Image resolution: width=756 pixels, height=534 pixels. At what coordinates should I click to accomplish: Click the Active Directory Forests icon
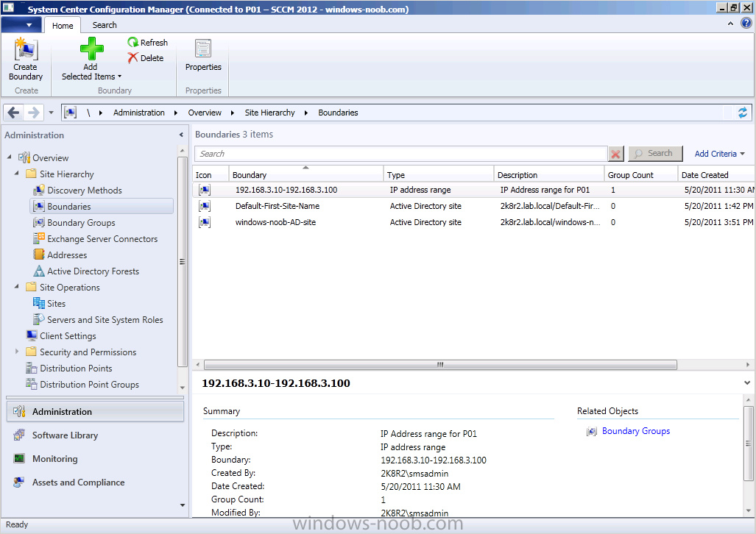click(x=39, y=271)
